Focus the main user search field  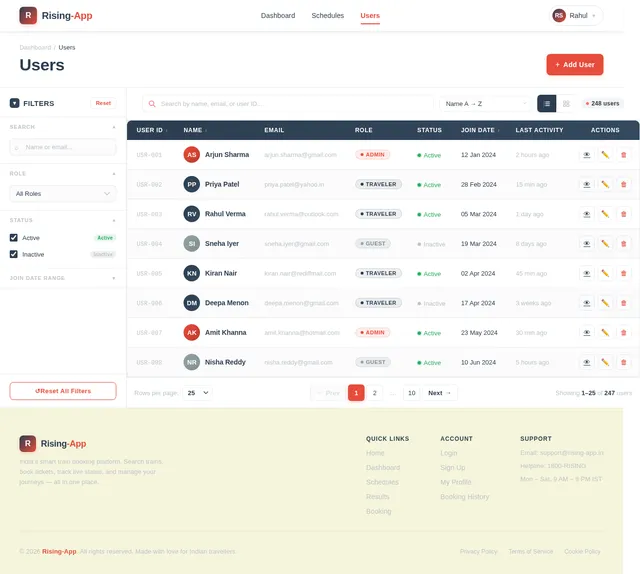click(x=288, y=104)
